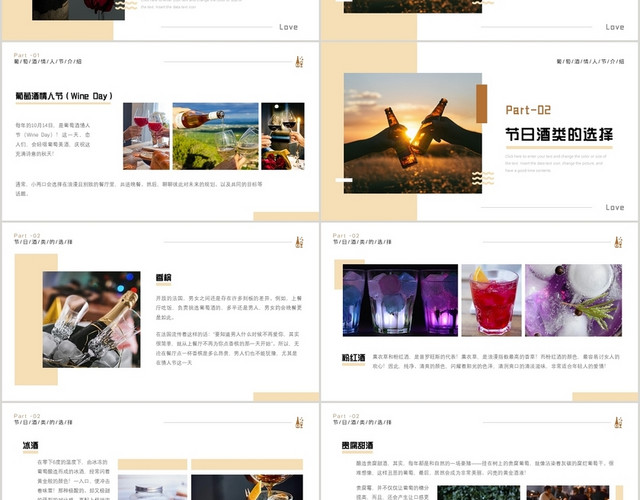640x500 pixels.
Task: Click 节/日/酒/类/的/选/择 label on 香槟 slide
Action: coord(43,242)
